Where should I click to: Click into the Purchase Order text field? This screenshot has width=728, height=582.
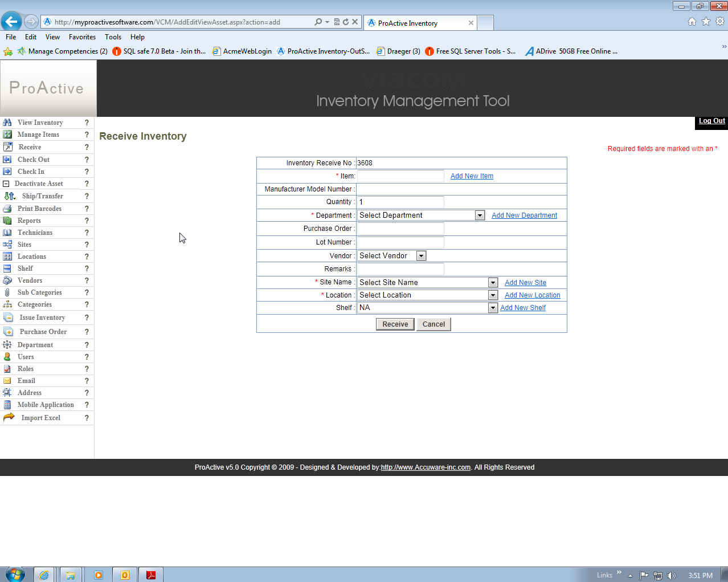(400, 229)
